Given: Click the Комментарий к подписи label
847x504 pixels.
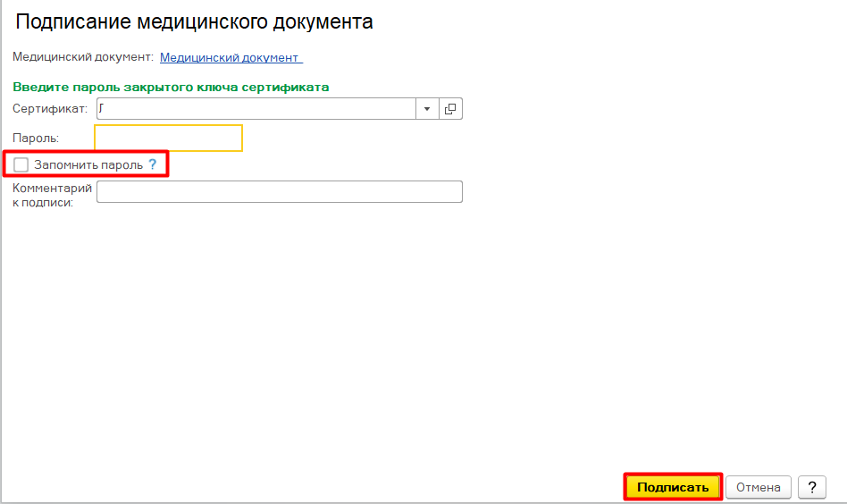Looking at the screenshot, I should pos(52,195).
